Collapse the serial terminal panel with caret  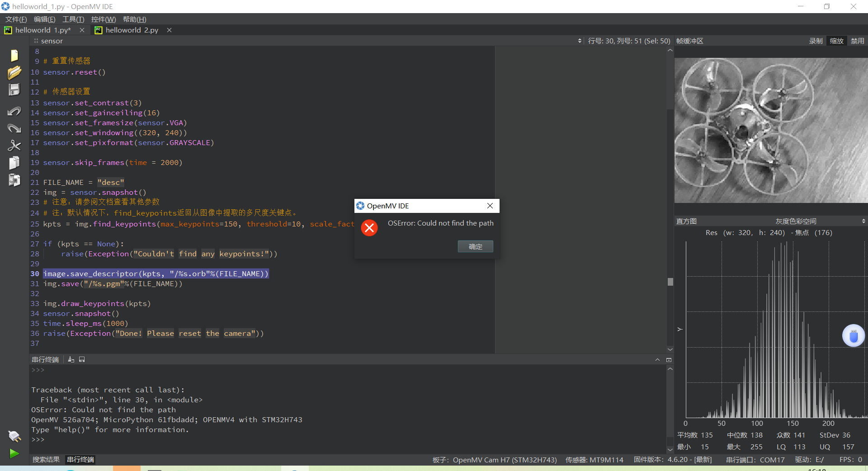pos(657,360)
